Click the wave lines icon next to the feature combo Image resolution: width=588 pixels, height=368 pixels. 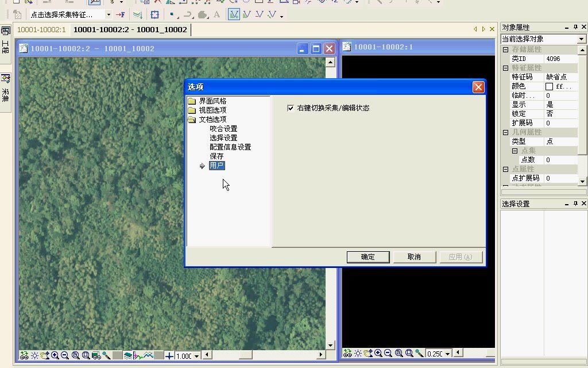tap(138, 14)
